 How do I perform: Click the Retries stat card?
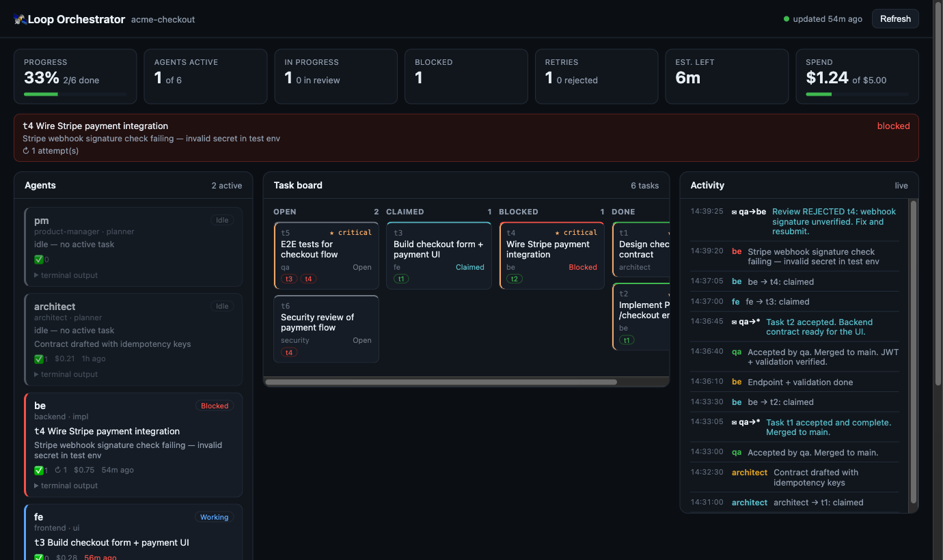[x=597, y=76]
